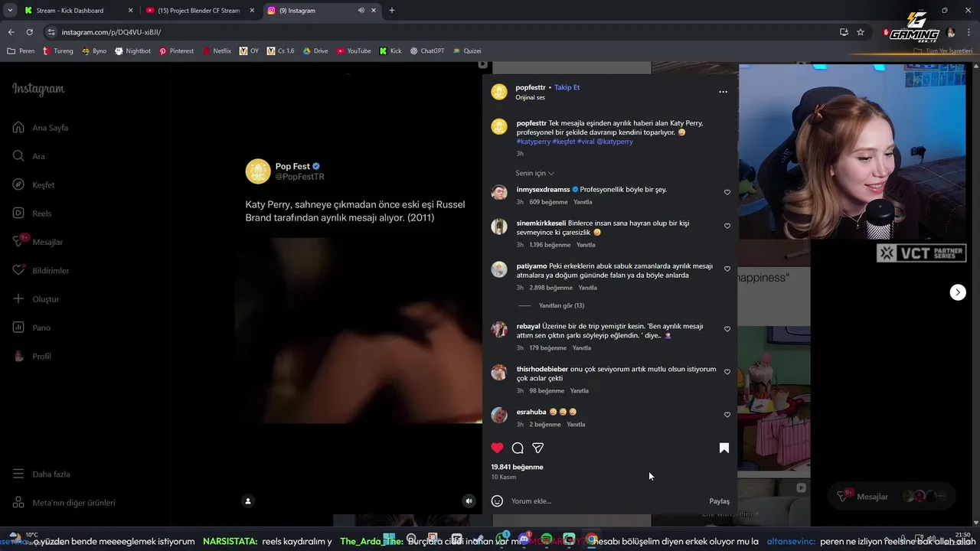Close the Kick Dashboard tab

click(x=130, y=11)
